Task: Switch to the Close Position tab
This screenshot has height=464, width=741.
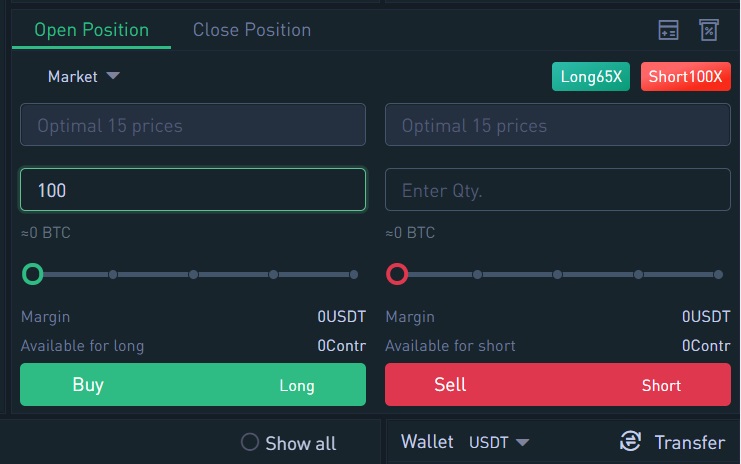Action: click(x=252, y=30)
